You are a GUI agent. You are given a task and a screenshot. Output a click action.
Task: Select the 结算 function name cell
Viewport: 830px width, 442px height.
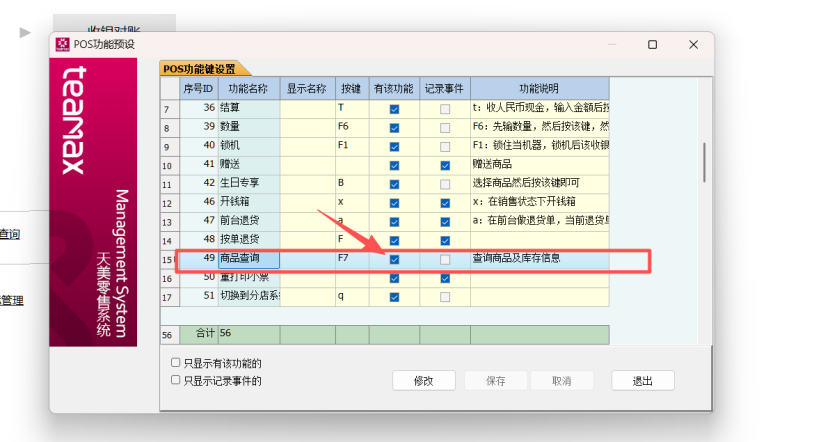[x=249, y=109]
